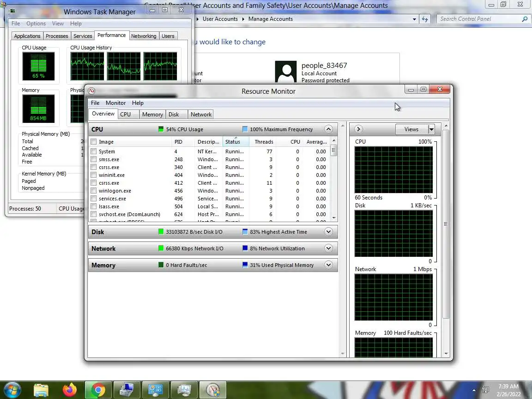Open the Windows Start menu orb
532x399 pixels.
coord(12,390)
